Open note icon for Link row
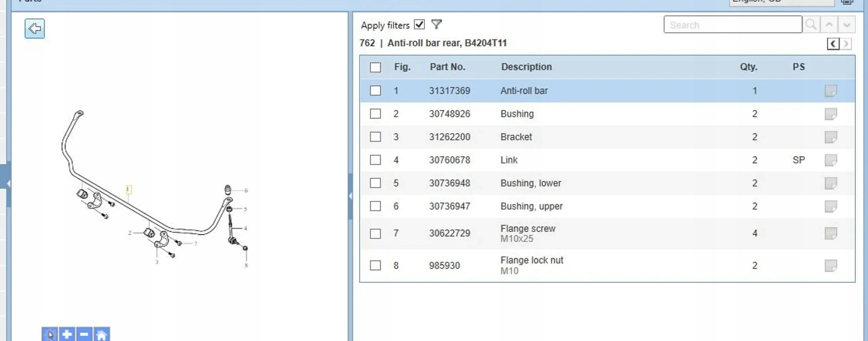The height and width of the screenshot is (341, 868). coord(831,160)
